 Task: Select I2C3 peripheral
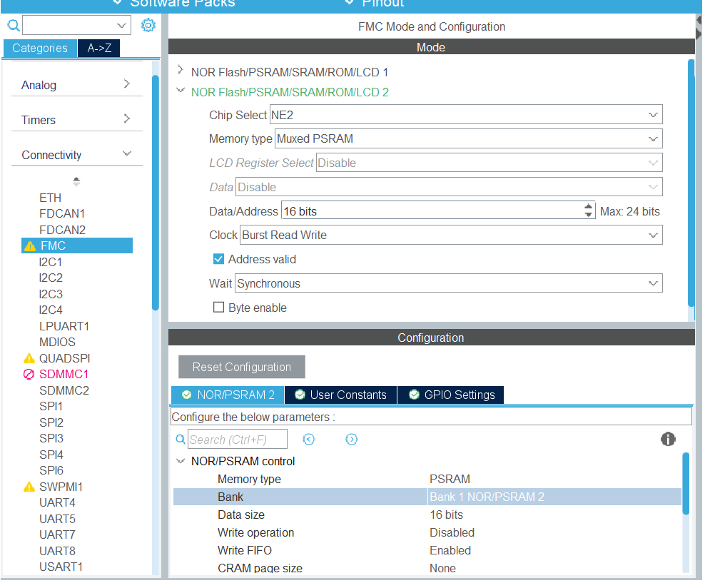51,294
